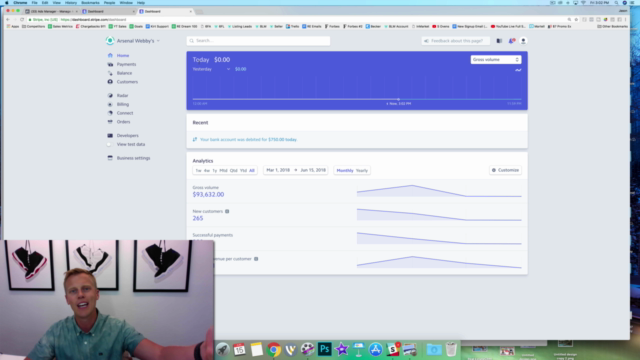Click the Arsenal Webby's account logo
Image resolution: width=640 pixels, height=360 pixels.
110,40
